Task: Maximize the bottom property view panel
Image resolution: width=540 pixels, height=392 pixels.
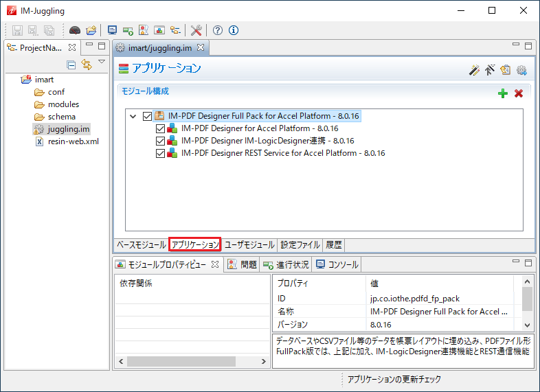Action: [x=528, y=263]
